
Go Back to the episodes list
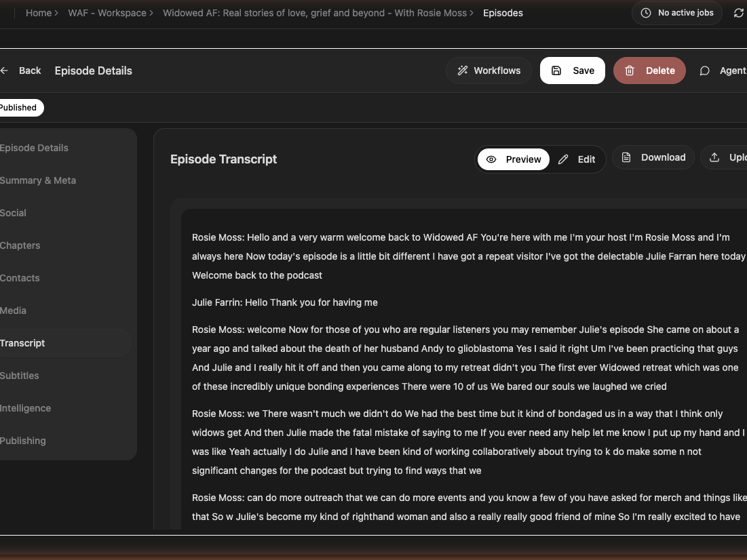pyautogui.click(x=21, y=71)
